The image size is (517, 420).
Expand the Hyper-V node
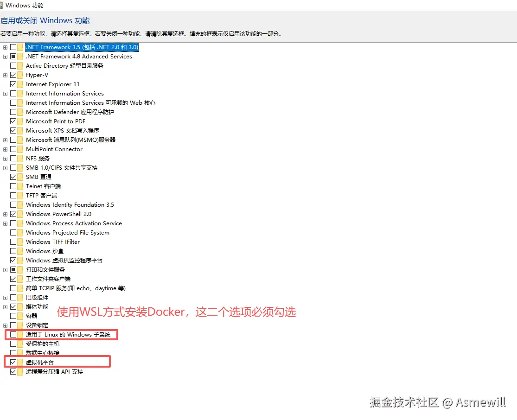point(5,76)
